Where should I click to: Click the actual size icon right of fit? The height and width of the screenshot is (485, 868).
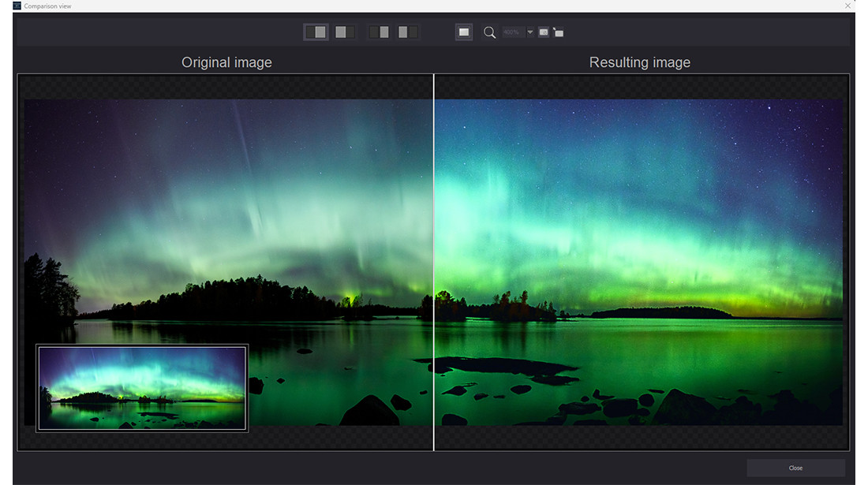(559, 32)
